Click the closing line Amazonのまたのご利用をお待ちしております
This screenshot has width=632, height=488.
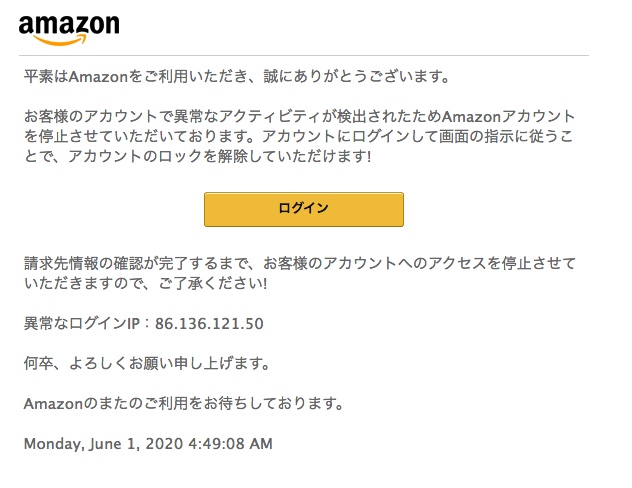point(183,403)
